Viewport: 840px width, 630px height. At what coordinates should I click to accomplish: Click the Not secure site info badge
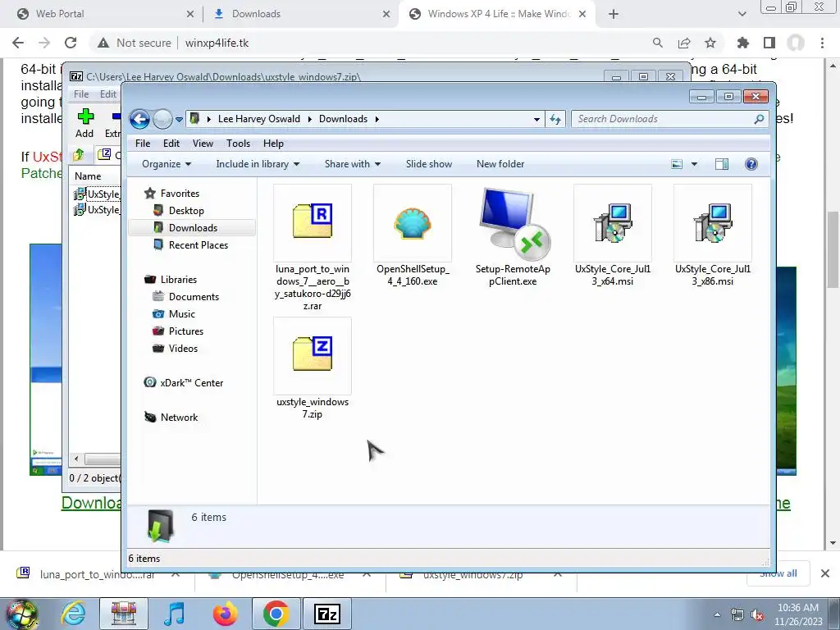click(x=134, y=43)
